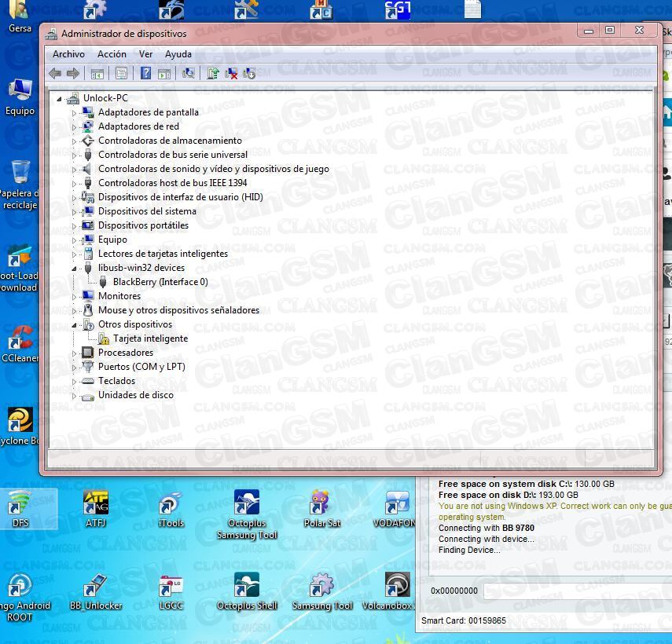Open the Gersa user folder icon
Screen dimensions: 672x644
[x=20, y=17]
